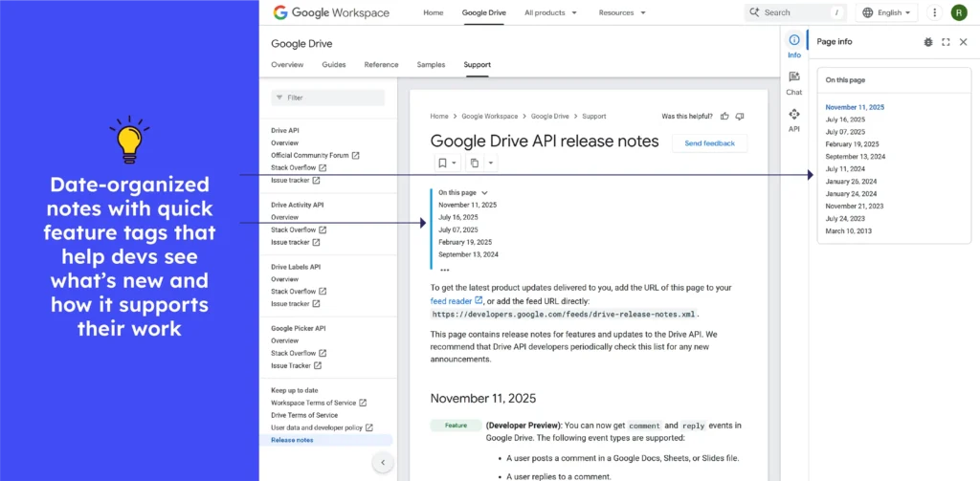The width and height of the screenshot is (980, 481).
Task: Click the filter icon in sidebar
Action: [279, 98]
